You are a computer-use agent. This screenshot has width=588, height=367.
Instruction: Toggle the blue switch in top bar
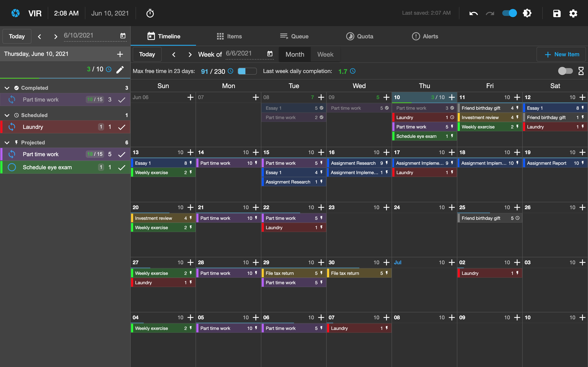click(510, 13)
